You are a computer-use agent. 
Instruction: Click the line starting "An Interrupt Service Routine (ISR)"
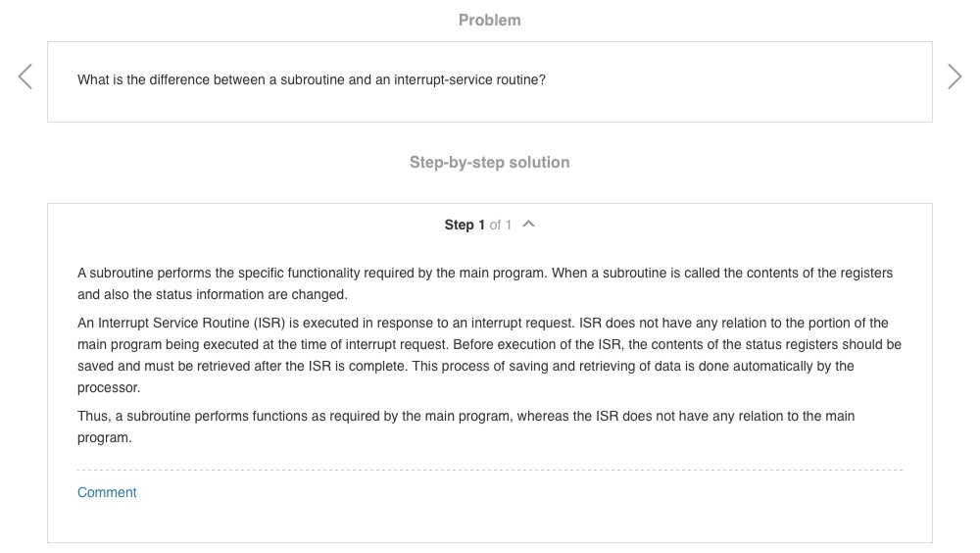click(482, 323)
